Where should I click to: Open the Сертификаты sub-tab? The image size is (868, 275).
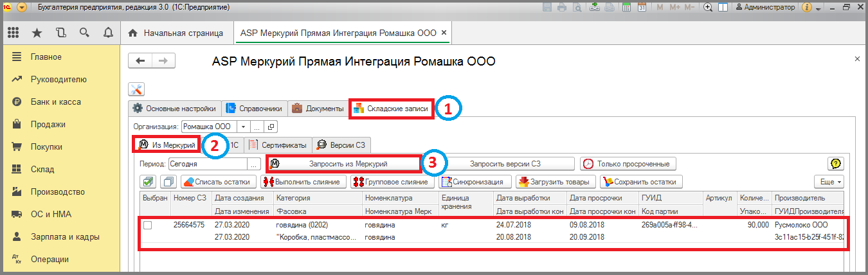pyautogui.click(x=279, y=145)
